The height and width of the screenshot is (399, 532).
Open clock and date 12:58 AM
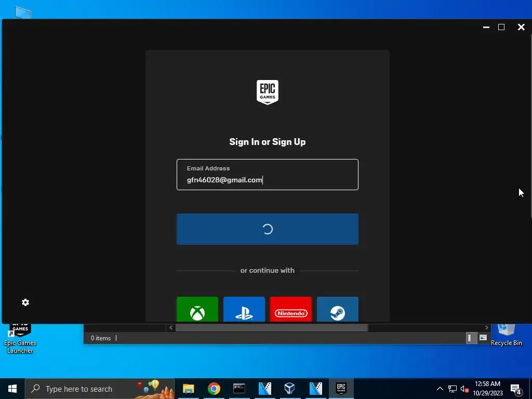tap(487, 389)
